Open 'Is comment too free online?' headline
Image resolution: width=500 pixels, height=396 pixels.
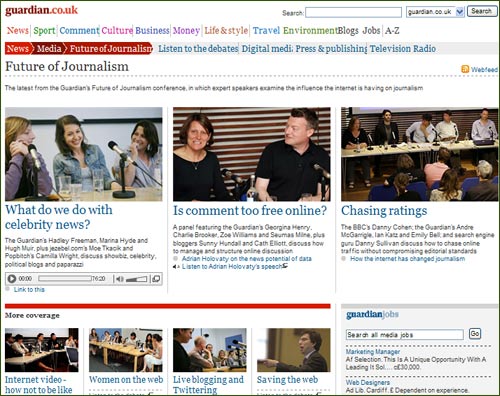(250, 211)
